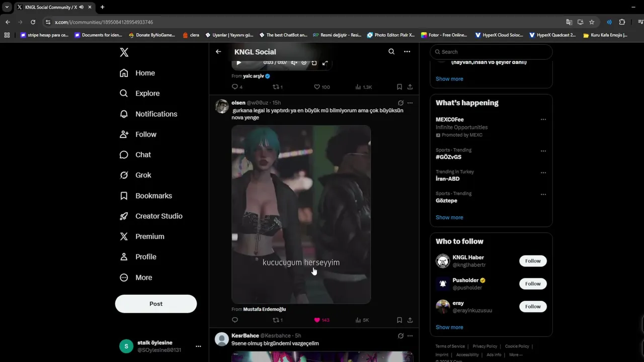The width and height of the screenshot is (644, 362).
Task: Bookmark olsen's post
Action: (x=399, y=320)
